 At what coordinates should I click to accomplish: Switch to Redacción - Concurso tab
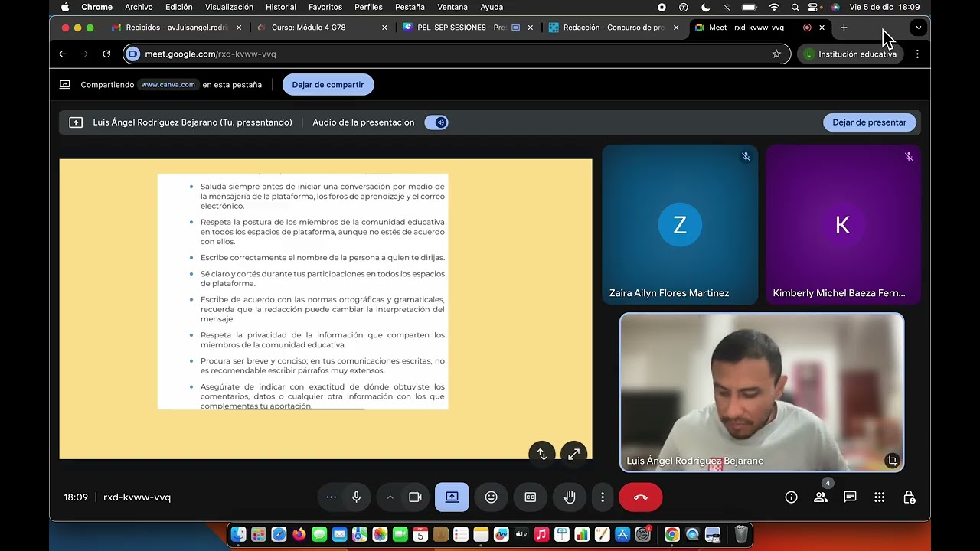tap(612, 28)
